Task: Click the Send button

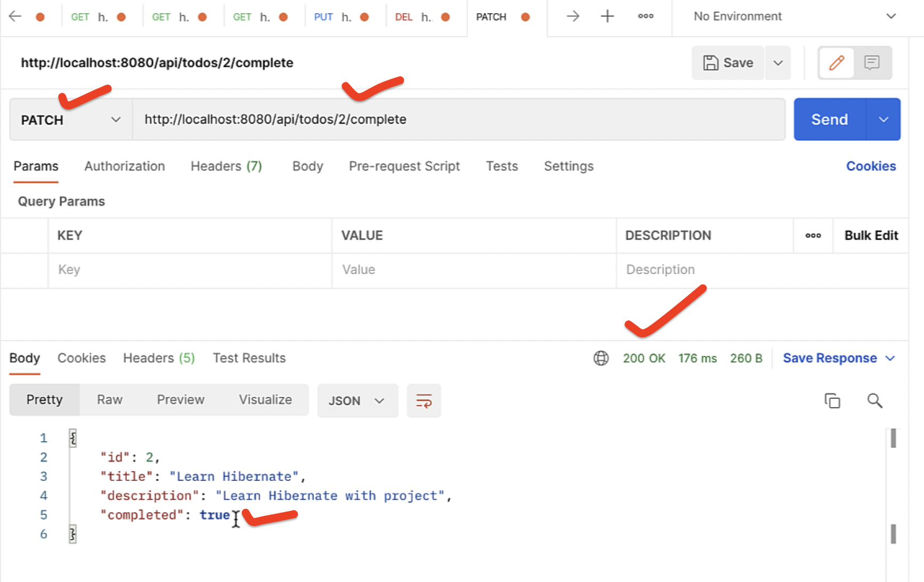Action: 829,119
